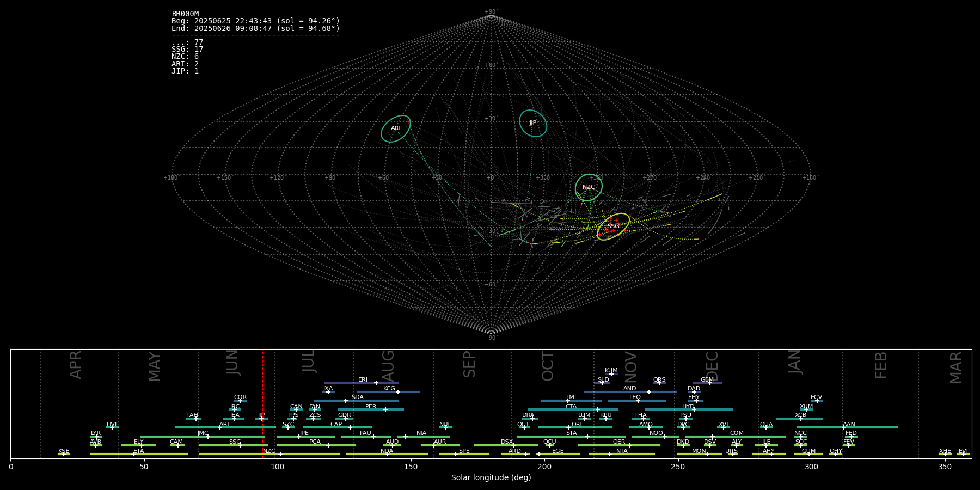The width and height of the screenshot is (980, 490).
Task: Click the COR shower label
Action: coord(240,397)
